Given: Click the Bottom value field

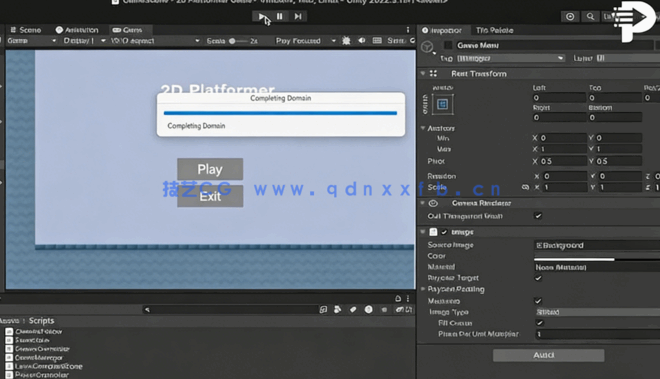Looking at the screenshot, I should click(615, 117).
